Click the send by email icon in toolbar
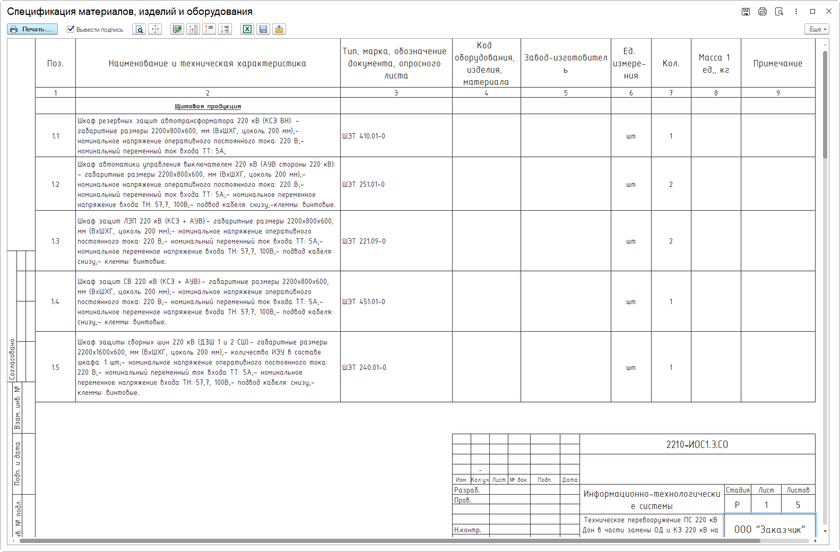Screen dimensions: 840x552 click(x=279, y=30)
